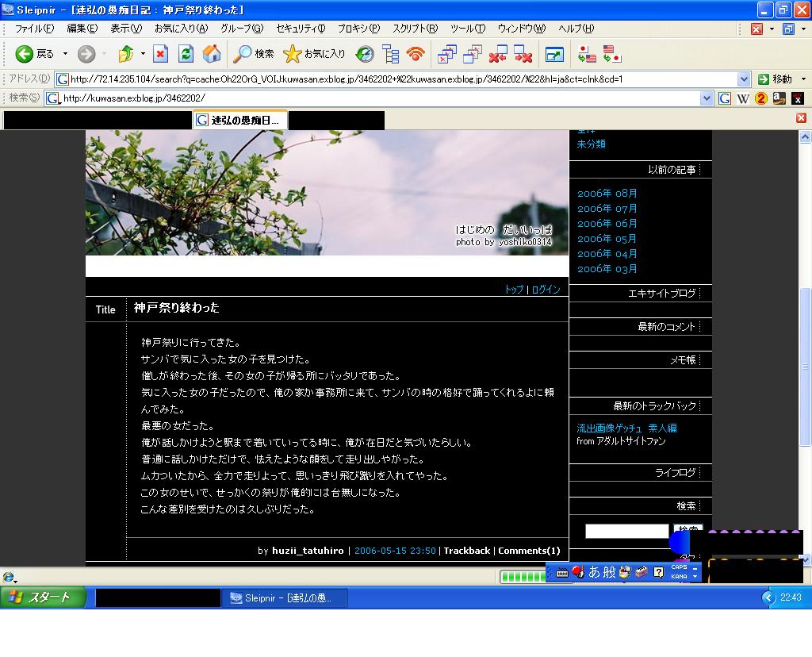Click the Windows スタート button

click(x=43, y=597)
